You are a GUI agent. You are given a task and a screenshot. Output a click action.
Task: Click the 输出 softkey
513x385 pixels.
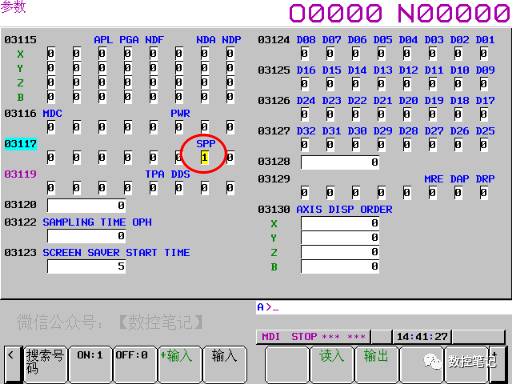coord(376,364)
